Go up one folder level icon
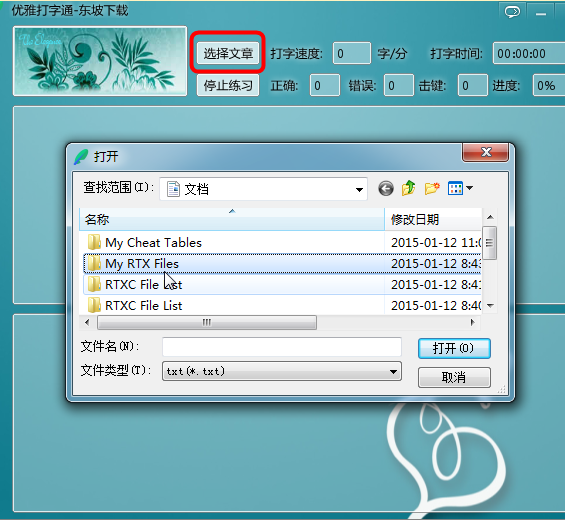 coord(409,188)
